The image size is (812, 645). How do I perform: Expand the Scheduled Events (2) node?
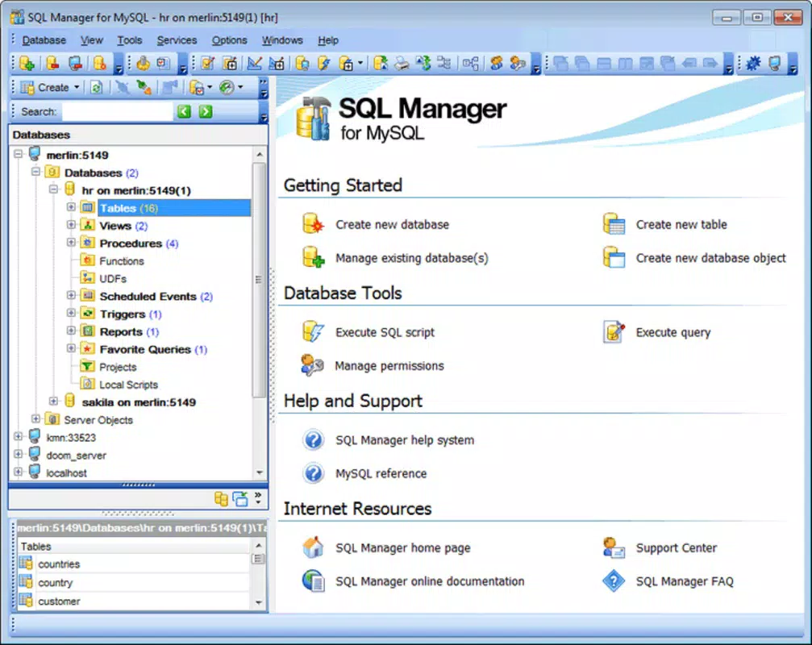point(72,295)
